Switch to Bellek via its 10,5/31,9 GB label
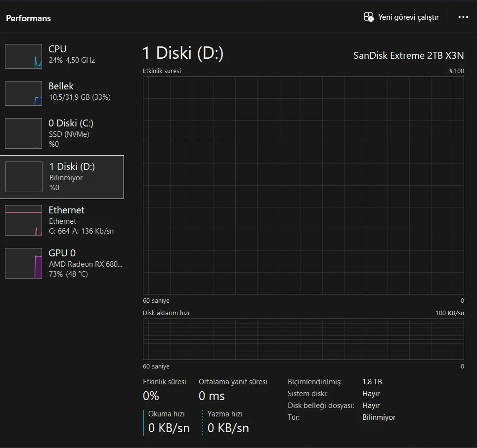Viewport: 477px width, 448px height. coord(80,97)
